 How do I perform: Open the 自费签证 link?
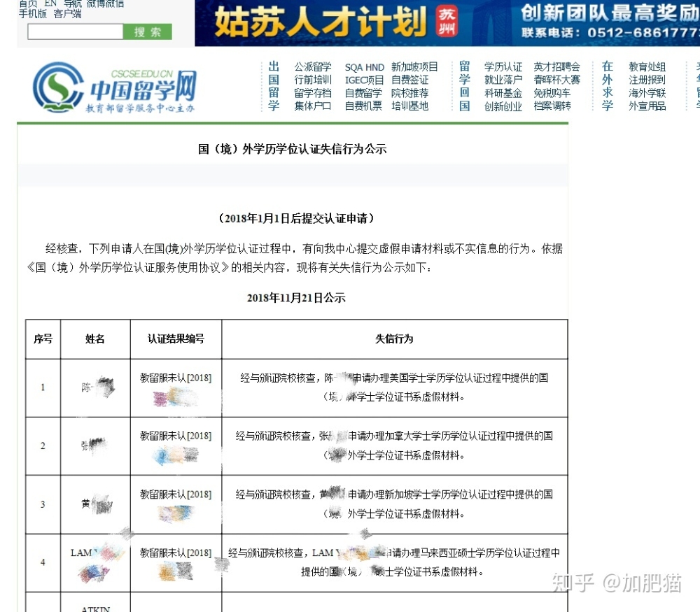point(409,80)
